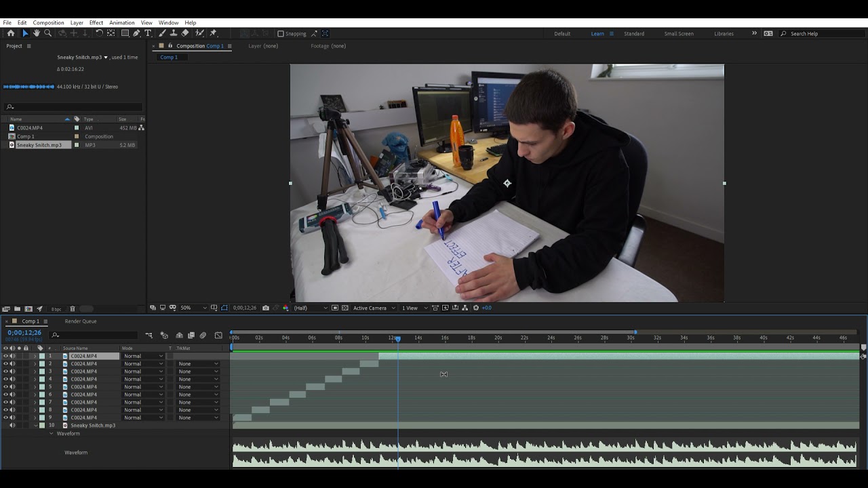Hide layer 5 C0024.MP4 video eye
Viewport: 868px width, 488px height.
(5, 387)
